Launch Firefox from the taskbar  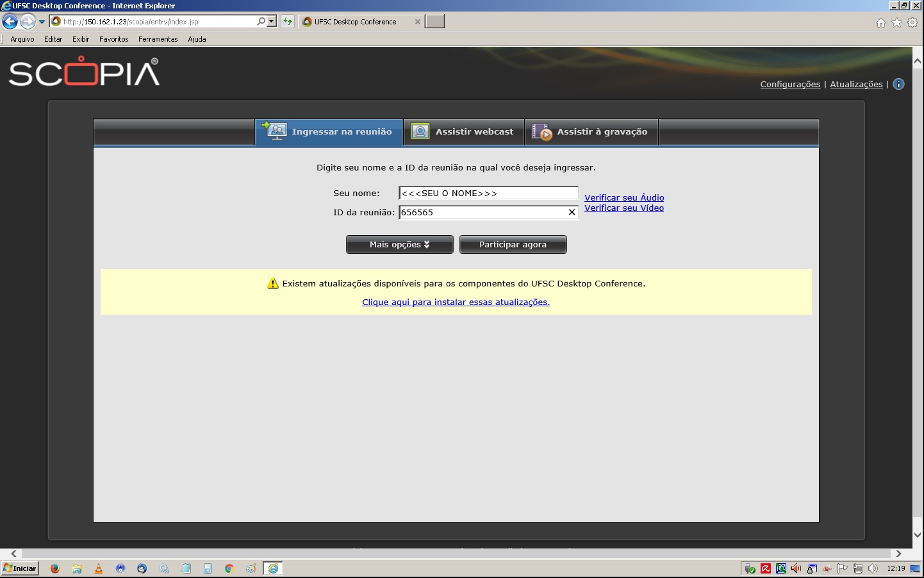click(x=55, y=568)
